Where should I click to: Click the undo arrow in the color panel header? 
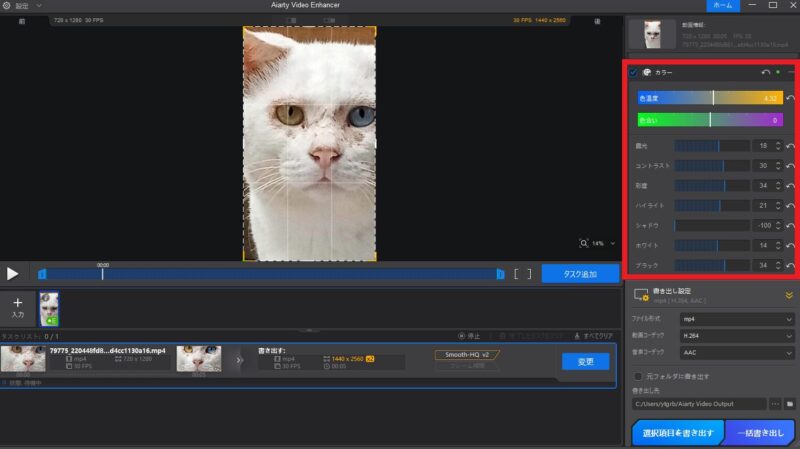[766, 72]
